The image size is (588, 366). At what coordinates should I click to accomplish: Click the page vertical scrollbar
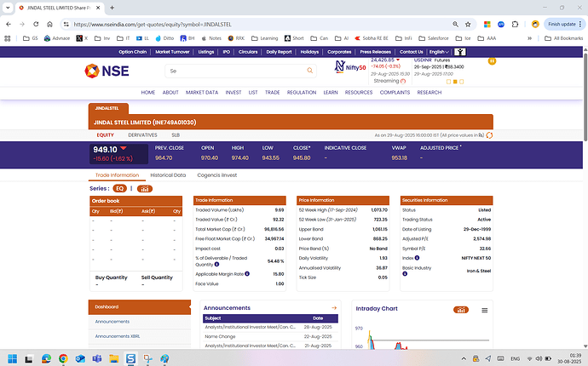pyautogui.click(x=585, y=97)
